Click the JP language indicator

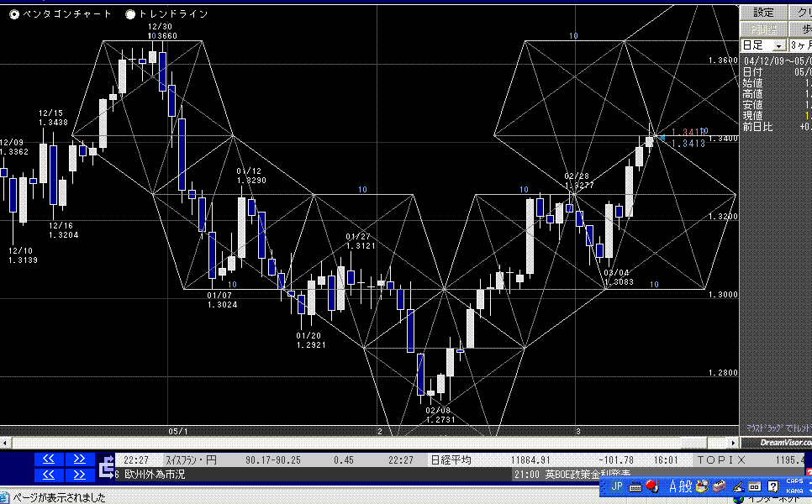[x=617, y=486]
